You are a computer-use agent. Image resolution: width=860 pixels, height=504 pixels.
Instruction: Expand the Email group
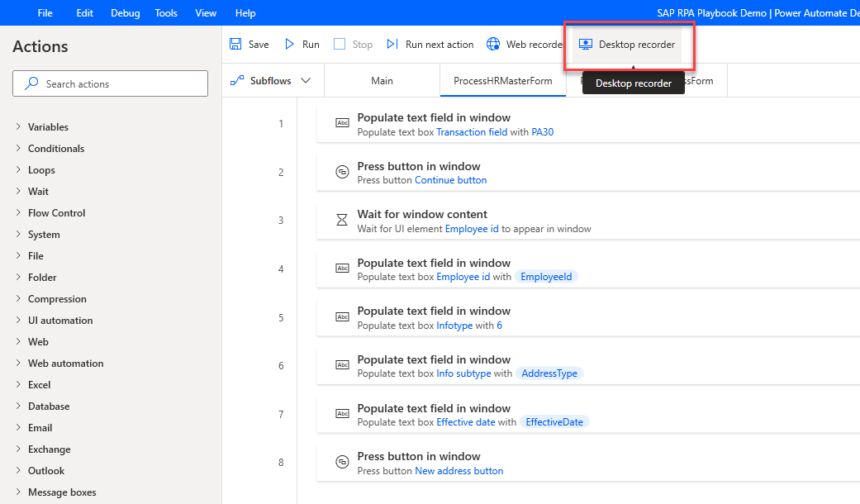point(18,427)
